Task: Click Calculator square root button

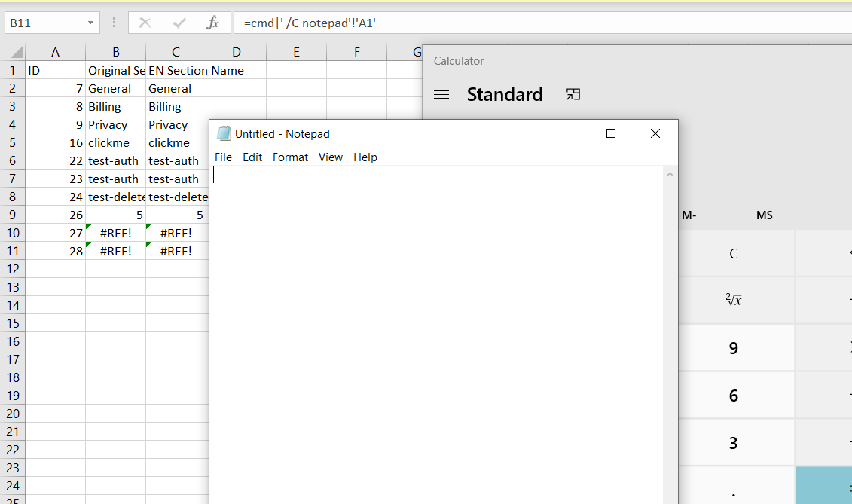Action: coord(734,300)
